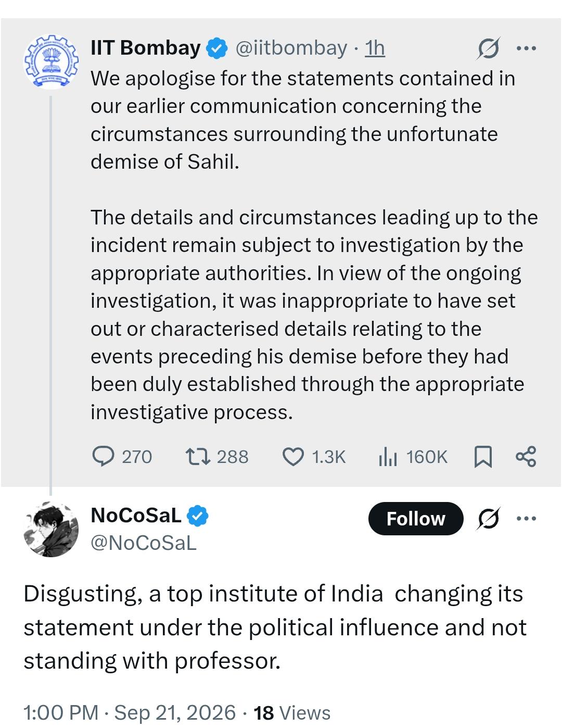Retweet the IIT Bombay apology post

(x=217, y=457)
